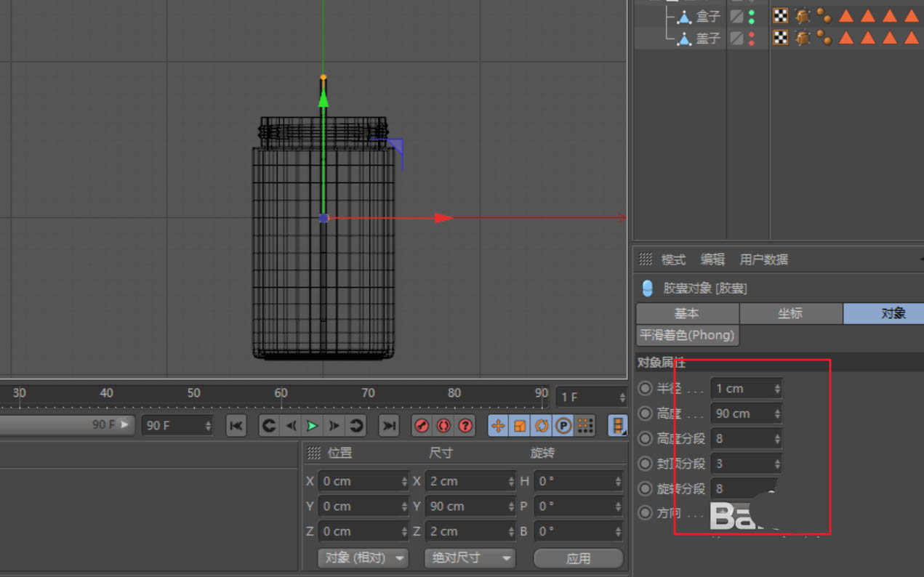
Task: Jump to the animation start frame
Action: [236, 426]
